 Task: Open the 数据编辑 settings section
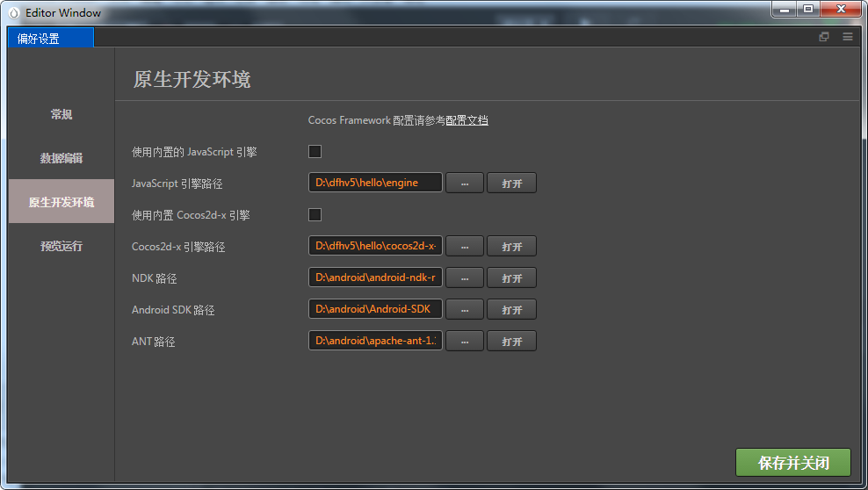[x=61, y=158]
